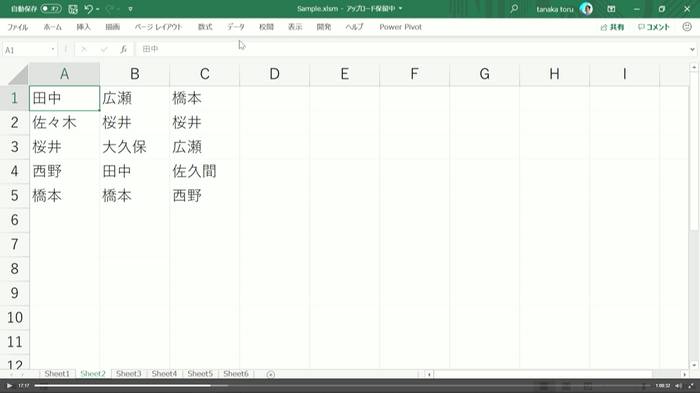Switch to the ヘルプ ribbon tab

coord(354,27)
